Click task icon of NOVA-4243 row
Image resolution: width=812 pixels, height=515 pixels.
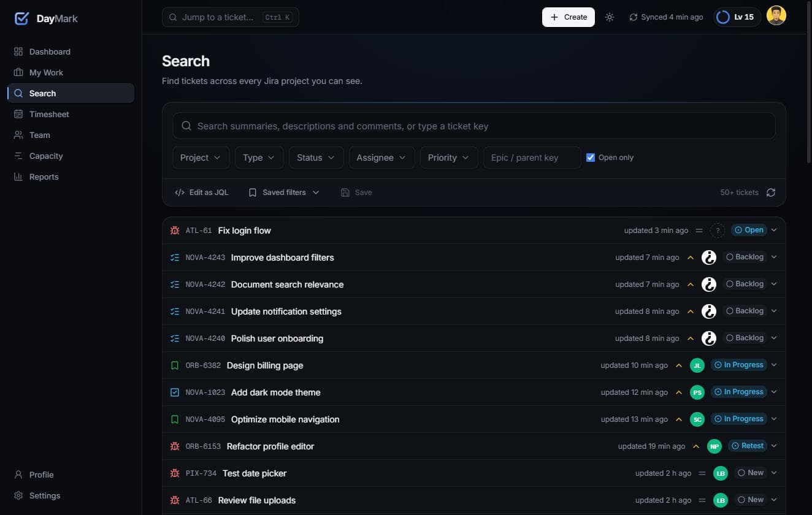tap(175, 257)
